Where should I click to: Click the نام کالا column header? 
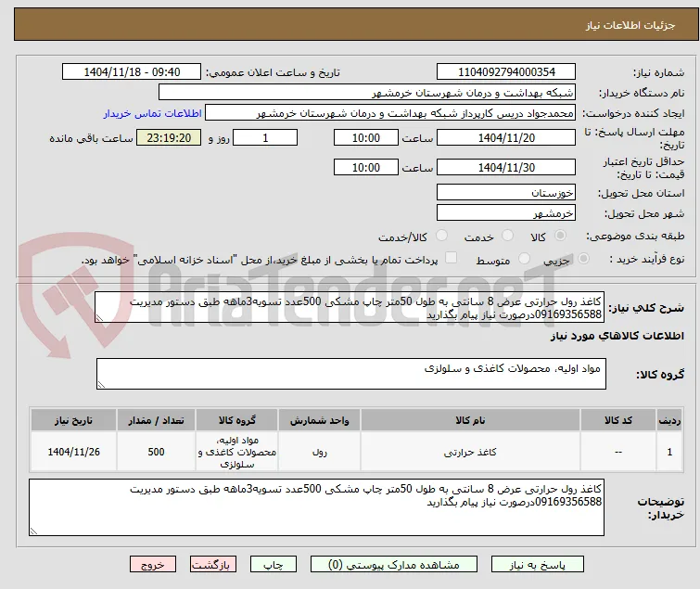(x=471, y=420)
